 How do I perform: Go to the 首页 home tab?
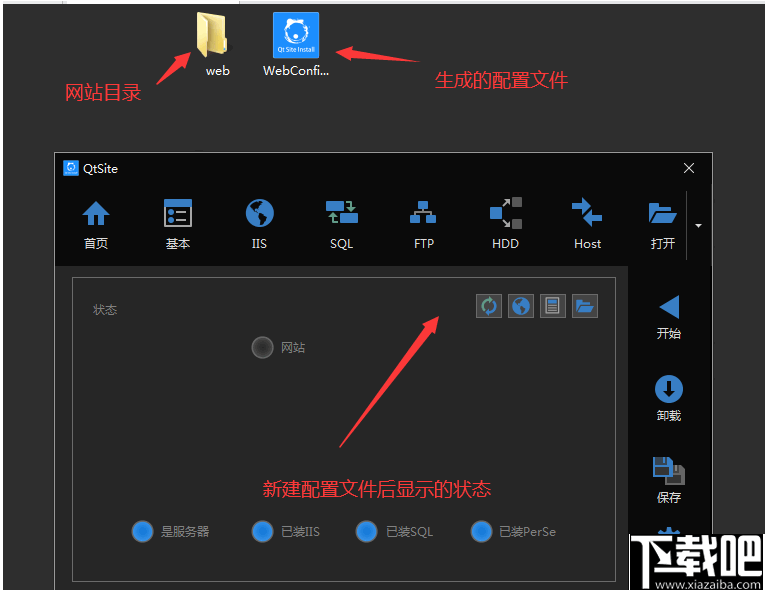pos(96,224)
